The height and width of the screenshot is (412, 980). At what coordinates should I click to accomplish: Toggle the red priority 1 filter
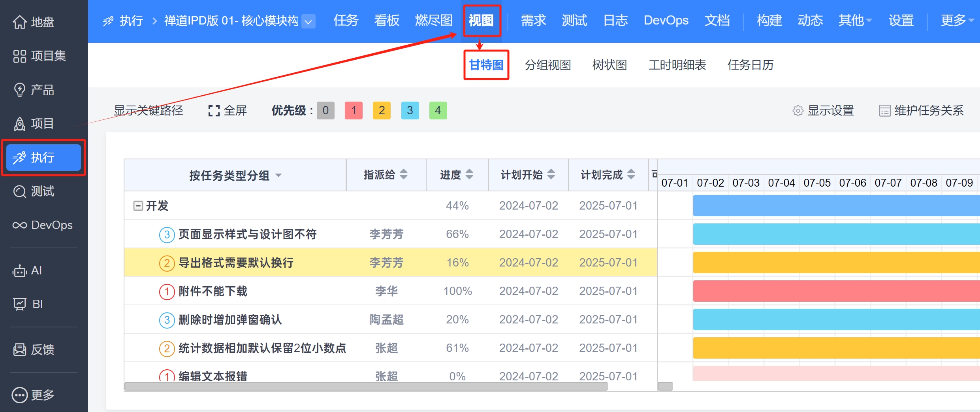(x=354, y=110)
